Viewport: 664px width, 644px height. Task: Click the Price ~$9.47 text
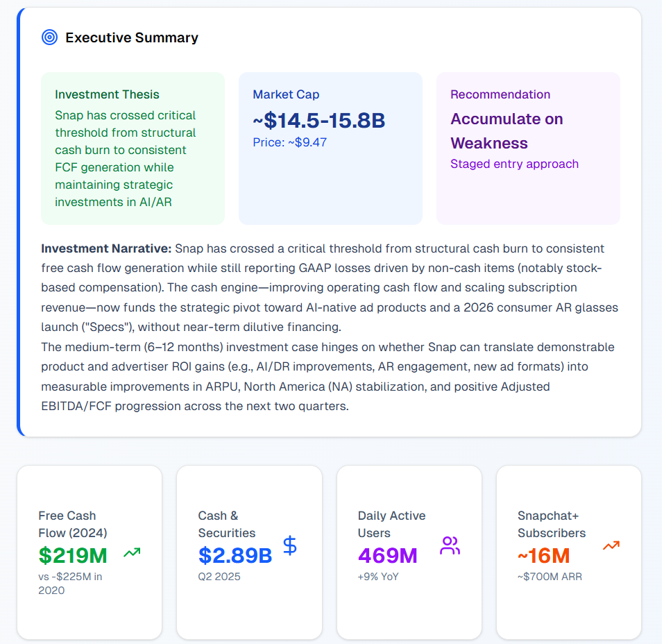coord(289,142)
